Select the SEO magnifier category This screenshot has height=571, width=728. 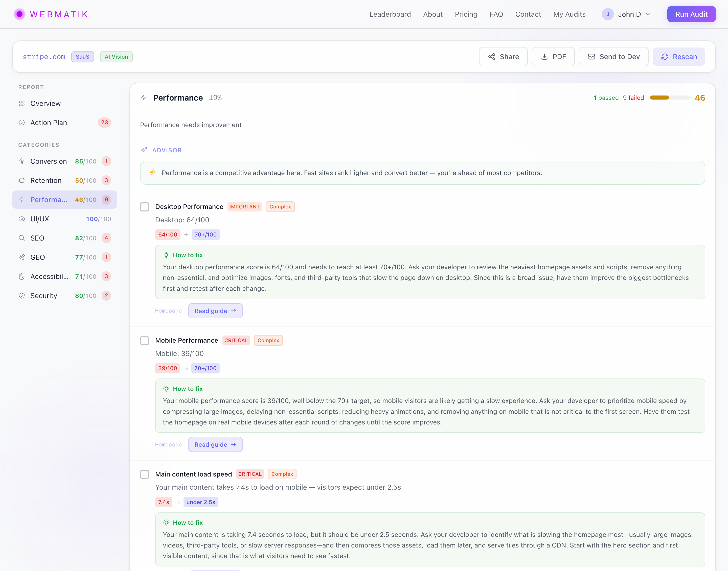coord(22,238)
